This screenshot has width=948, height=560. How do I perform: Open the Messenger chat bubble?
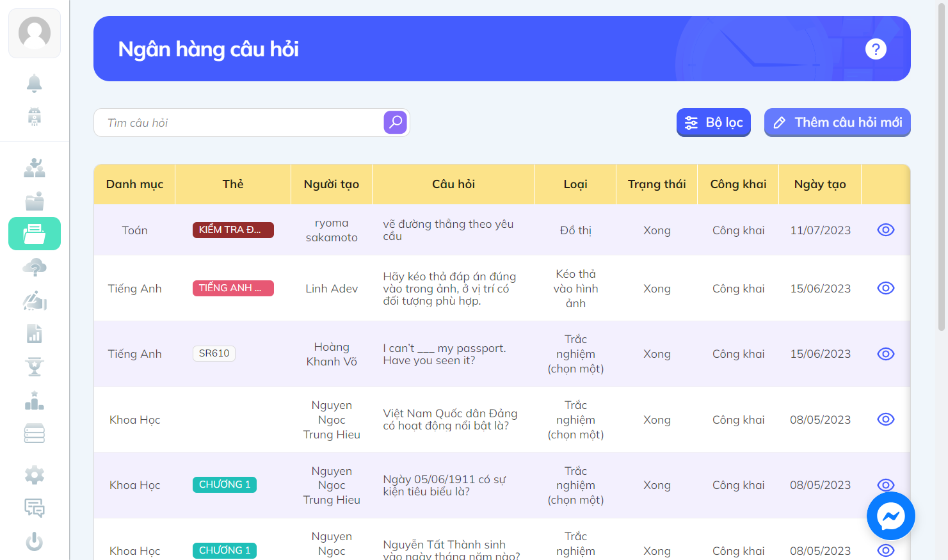(x=890, y=516)
